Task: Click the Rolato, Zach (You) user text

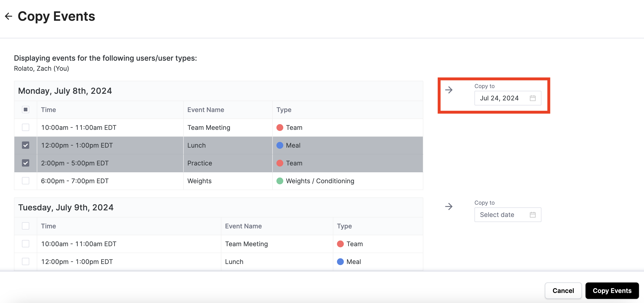Action: pos(42,68)
